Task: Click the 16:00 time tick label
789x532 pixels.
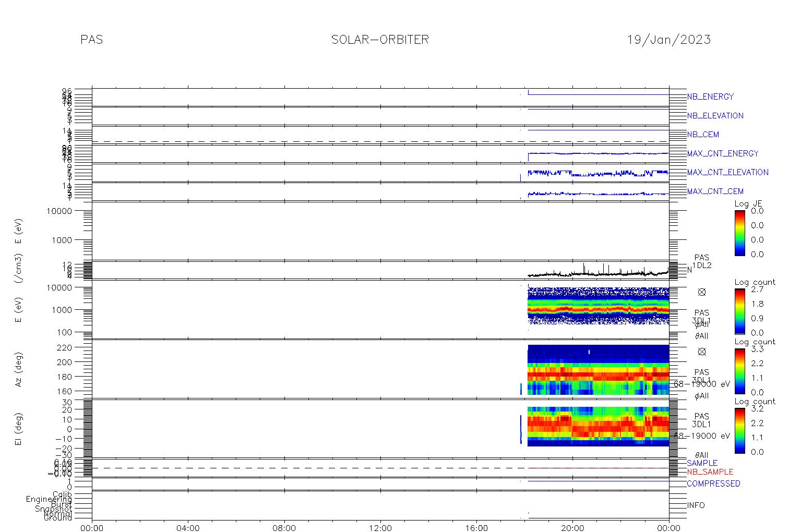Action: click(x=476, y=528)
